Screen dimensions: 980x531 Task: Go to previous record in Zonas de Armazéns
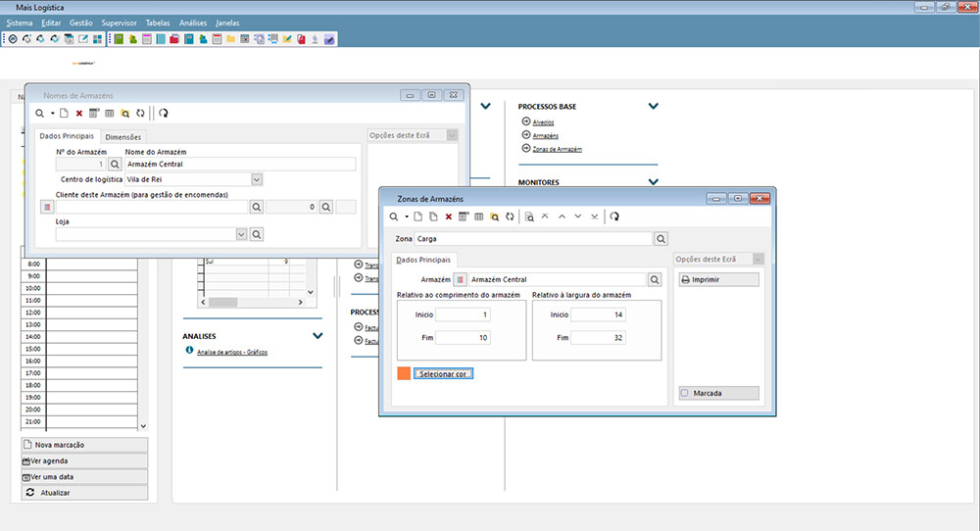pyautogui.click(x=562, y=217)
